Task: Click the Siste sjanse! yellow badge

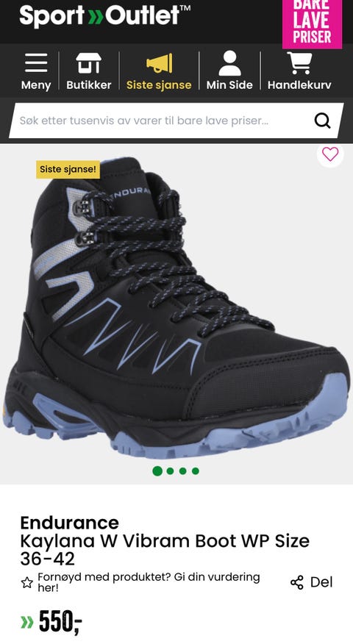Action: [68, 169]
